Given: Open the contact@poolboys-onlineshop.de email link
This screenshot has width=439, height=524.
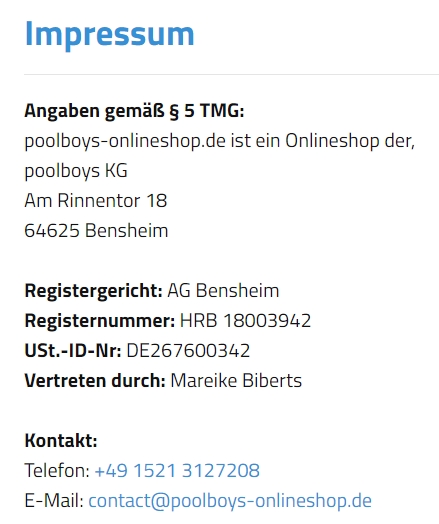Looking at the screenshot, I should (230, 501).
